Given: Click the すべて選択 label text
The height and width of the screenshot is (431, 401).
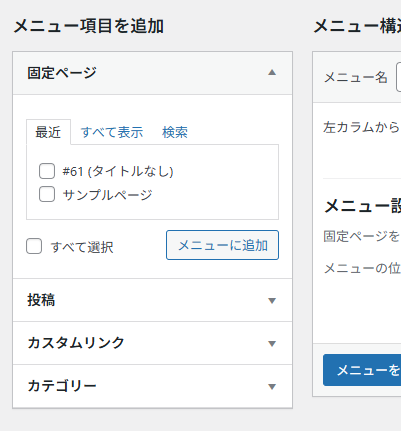Looking at the screenshot, I should [x=82, y=247].
